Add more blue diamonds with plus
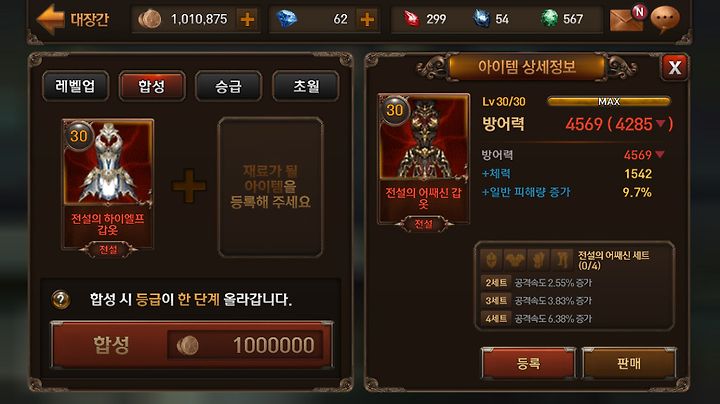Image resolution: width=720 pixels, height=404 pixels. pyautogui.click(x=367, y=19)
